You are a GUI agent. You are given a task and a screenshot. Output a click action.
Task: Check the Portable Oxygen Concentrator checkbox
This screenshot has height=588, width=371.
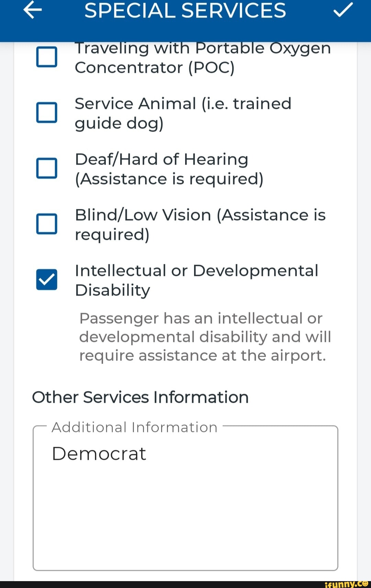[x=47, y=57]
